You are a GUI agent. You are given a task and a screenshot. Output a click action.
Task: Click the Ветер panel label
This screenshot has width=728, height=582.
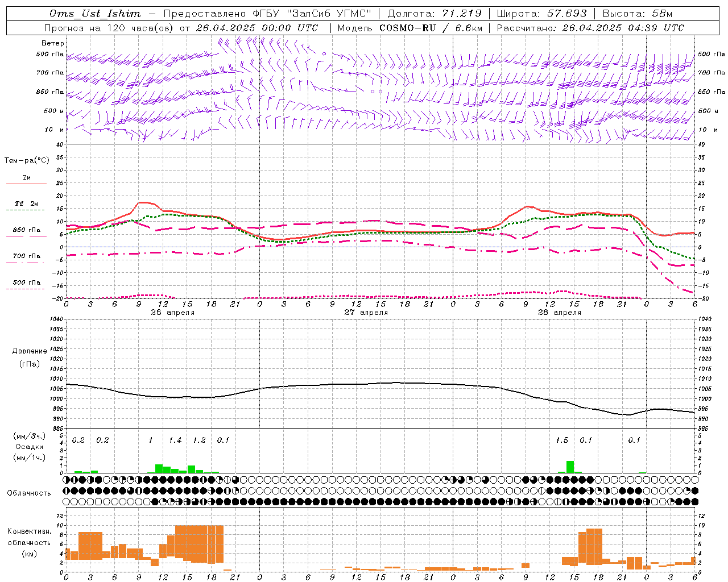pos(53,43)
